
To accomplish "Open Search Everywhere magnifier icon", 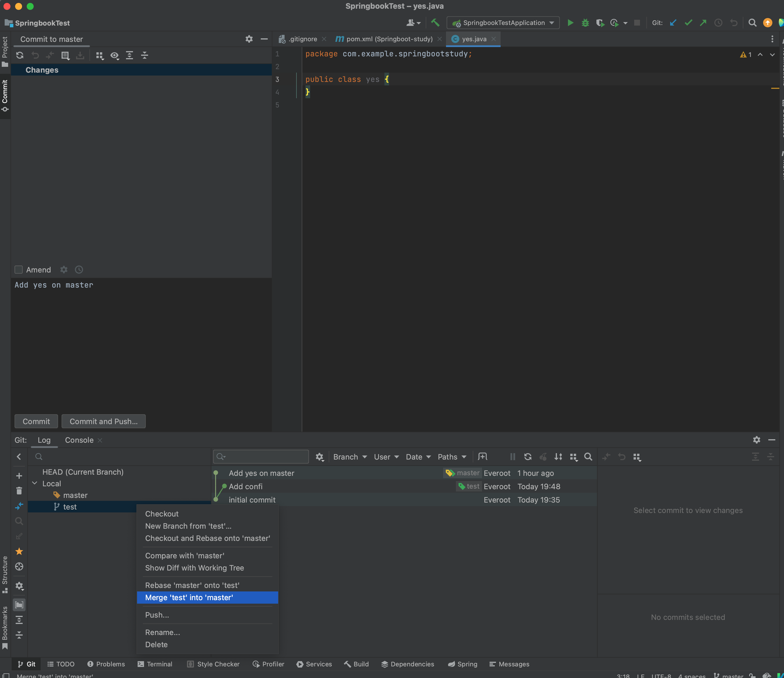I will point(753,23).
